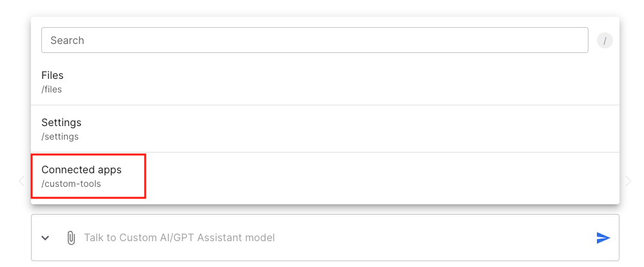Screen dimensions: 644x267
Task: Click the /files command text
Action: click(52, 89)
